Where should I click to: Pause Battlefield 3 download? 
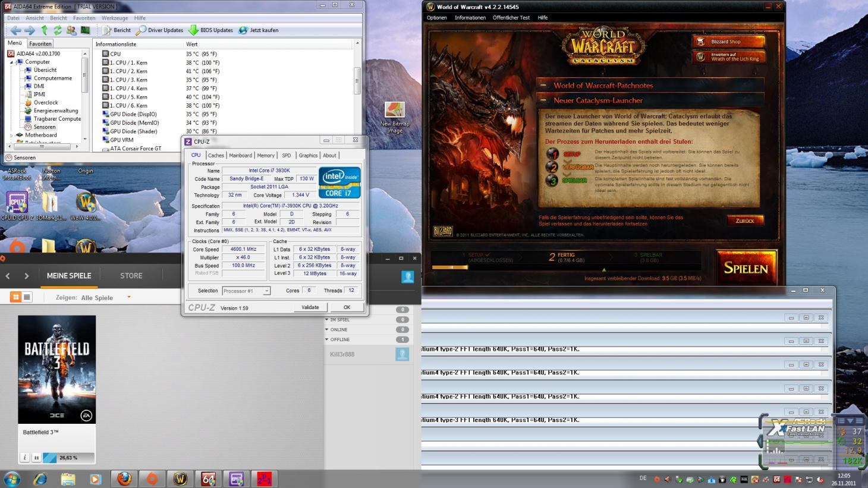pos(36,458)
